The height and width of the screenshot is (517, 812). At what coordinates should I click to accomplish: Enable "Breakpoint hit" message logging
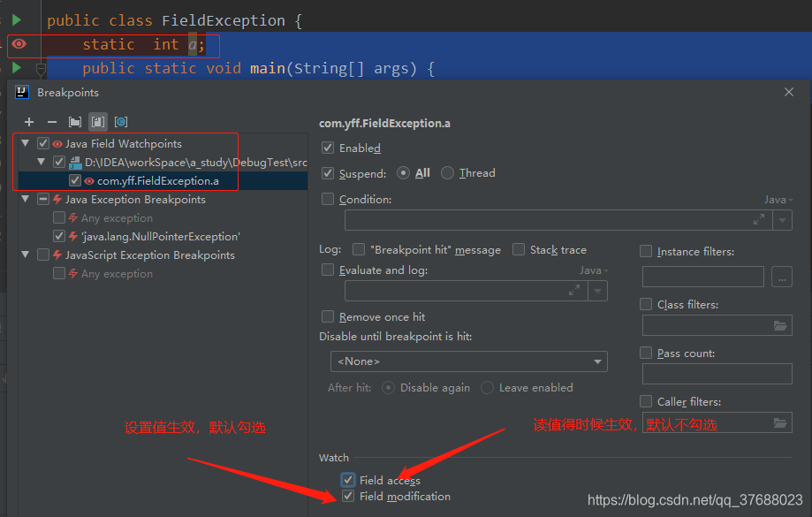coord(359,250)
